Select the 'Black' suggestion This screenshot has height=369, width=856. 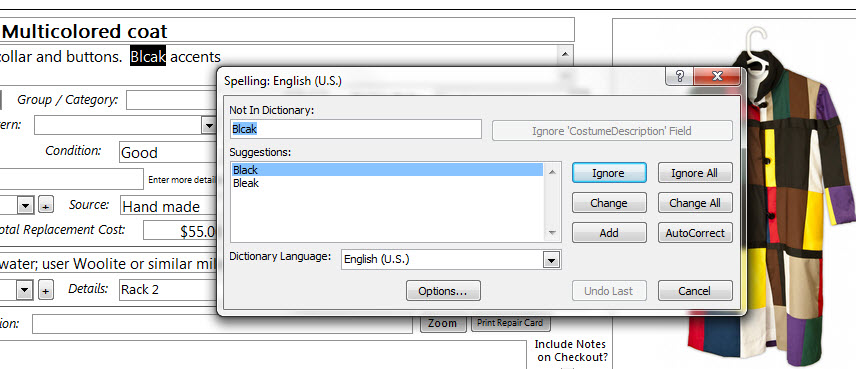[x=387, y=170]
